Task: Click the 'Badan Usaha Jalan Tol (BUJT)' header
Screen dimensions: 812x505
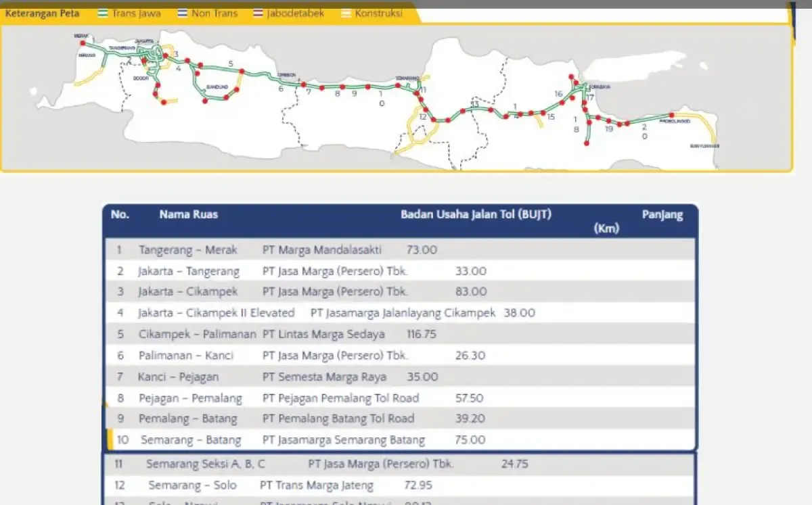Action: pyautogui.click(x=476, y=215)
